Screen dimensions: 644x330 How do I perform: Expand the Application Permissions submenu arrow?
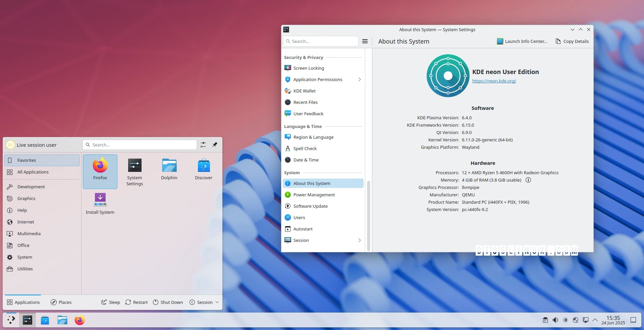coord(360,79)
